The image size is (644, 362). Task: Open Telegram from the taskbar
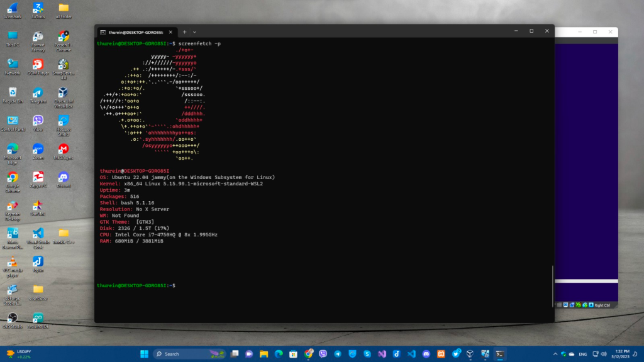(337, 354)
